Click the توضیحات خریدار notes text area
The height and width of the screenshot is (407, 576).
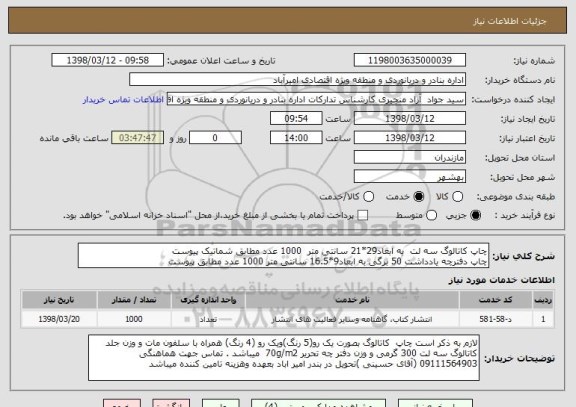click(284, 357)
